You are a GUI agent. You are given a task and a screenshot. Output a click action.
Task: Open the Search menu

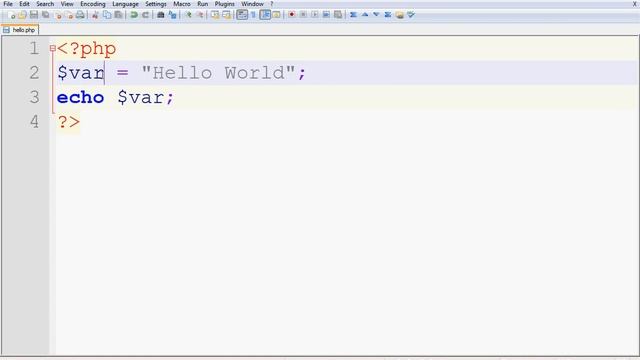click(x=45, y=4)
